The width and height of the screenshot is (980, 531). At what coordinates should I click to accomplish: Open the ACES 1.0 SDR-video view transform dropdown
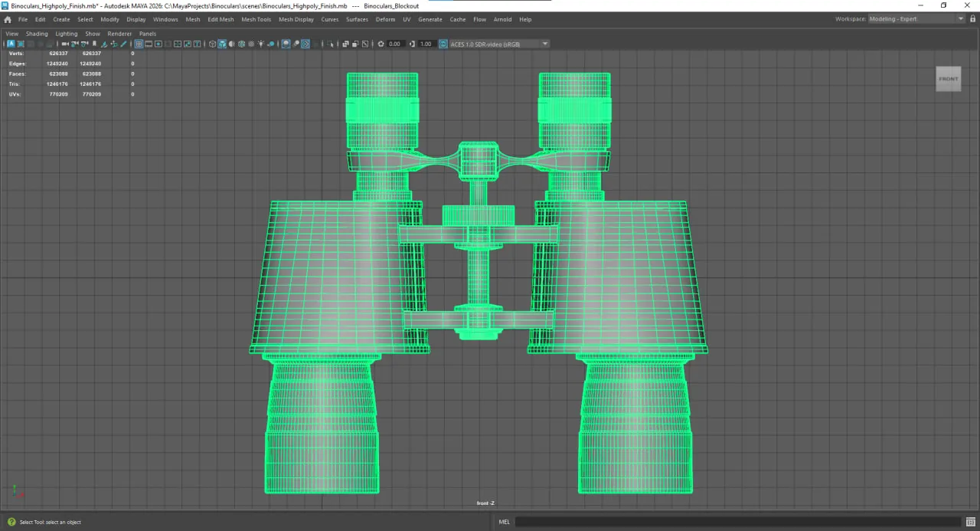[498, 44]
